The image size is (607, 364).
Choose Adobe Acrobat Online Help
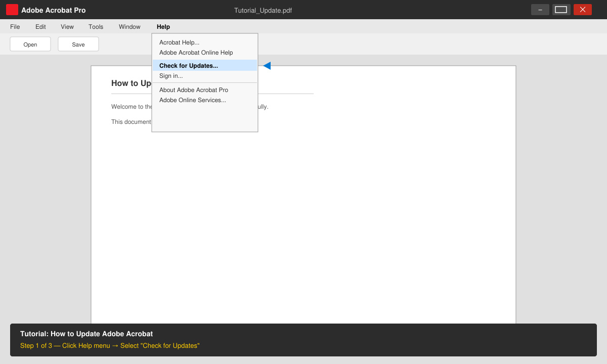pyautogui.click(x=205, y=53)
